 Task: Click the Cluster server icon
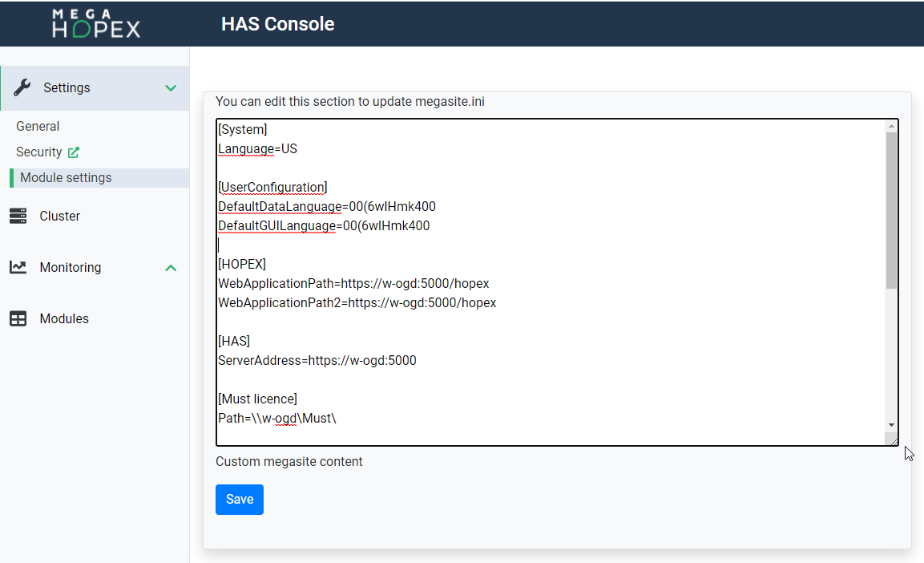click(x=18, y=216)
